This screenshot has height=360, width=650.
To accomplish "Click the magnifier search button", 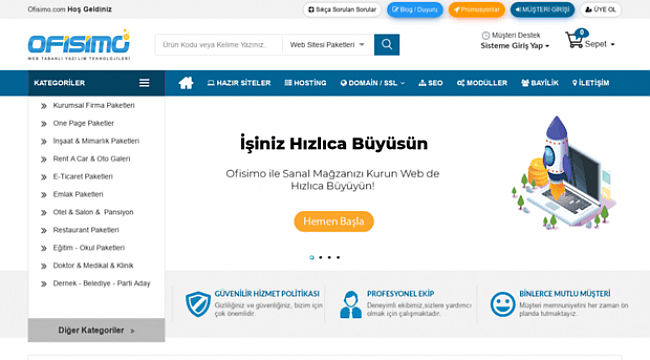I will (387, 45).
